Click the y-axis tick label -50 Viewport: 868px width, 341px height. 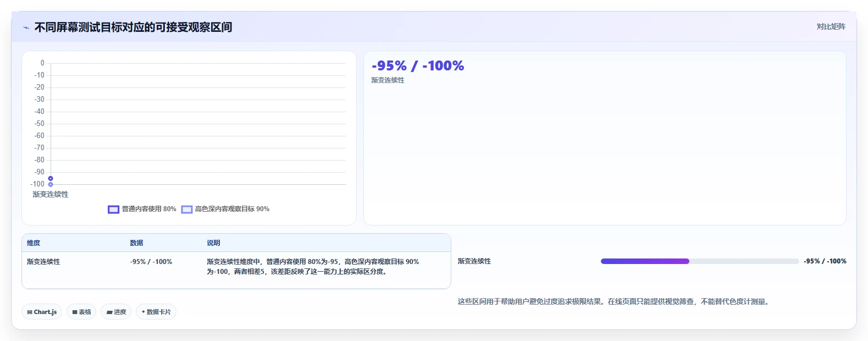click(39, 124)
